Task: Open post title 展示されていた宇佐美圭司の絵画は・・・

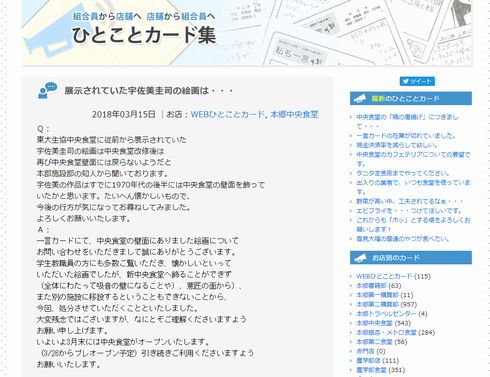Action: [x=148, y=90]
